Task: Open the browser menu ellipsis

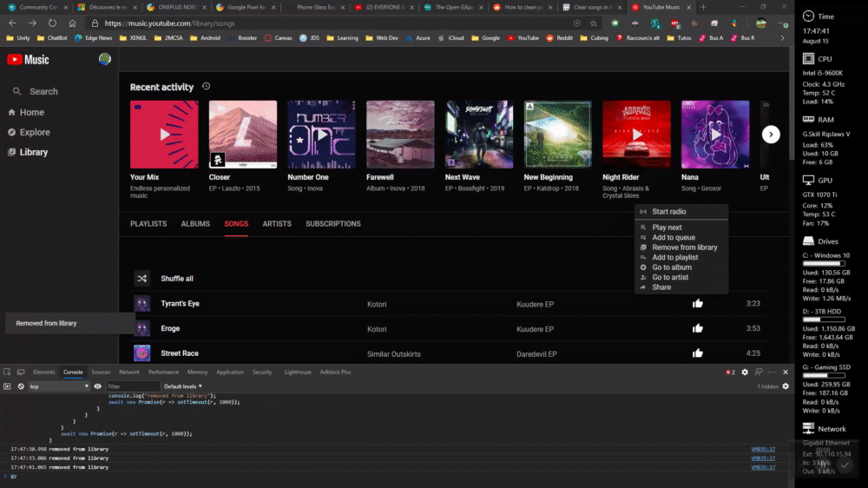Action: tap(783, 23)
